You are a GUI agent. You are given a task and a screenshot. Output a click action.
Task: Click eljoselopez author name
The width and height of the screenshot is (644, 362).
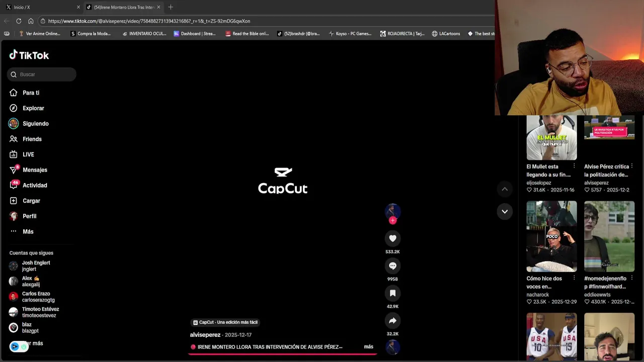539,183
